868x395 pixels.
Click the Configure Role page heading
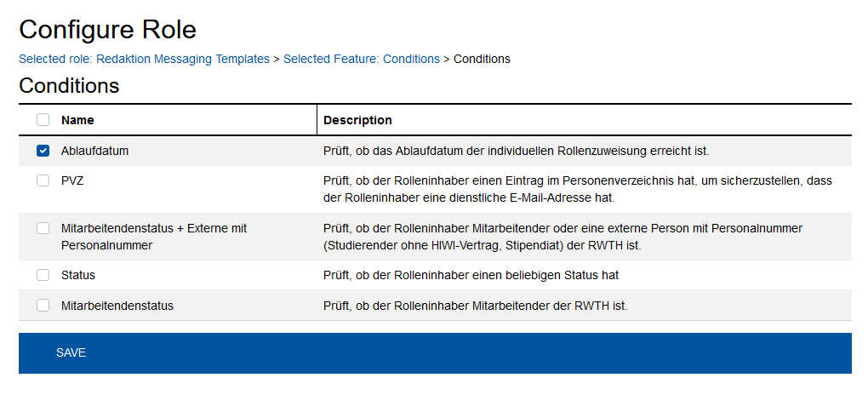pos(108,30)
